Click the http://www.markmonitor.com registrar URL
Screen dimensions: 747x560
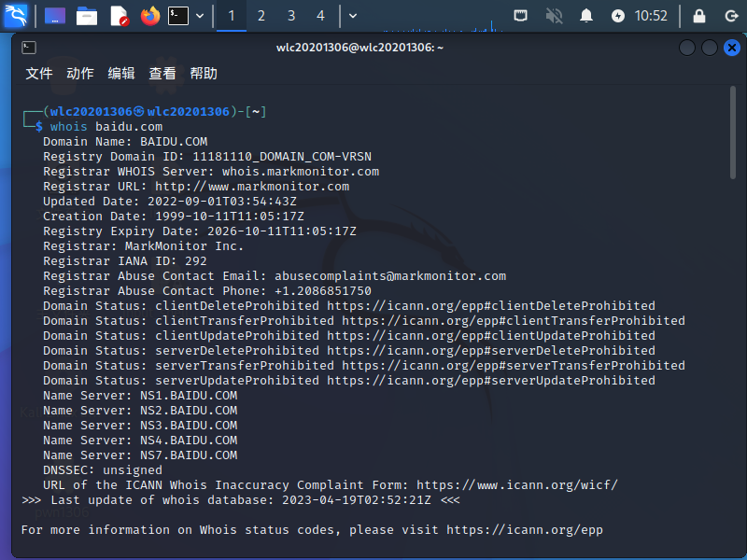[252, 186]
